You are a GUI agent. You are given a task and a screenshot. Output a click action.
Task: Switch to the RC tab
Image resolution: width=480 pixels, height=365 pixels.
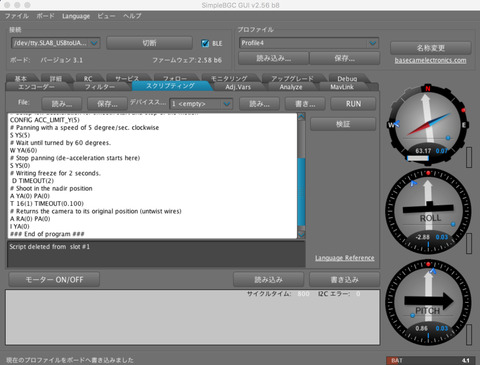tap(88, 78)
